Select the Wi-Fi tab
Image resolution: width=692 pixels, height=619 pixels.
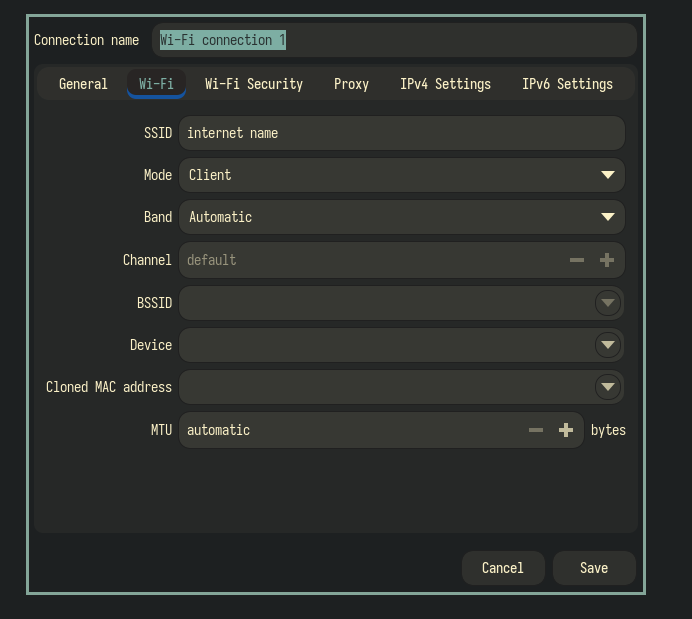pos(156,84)
